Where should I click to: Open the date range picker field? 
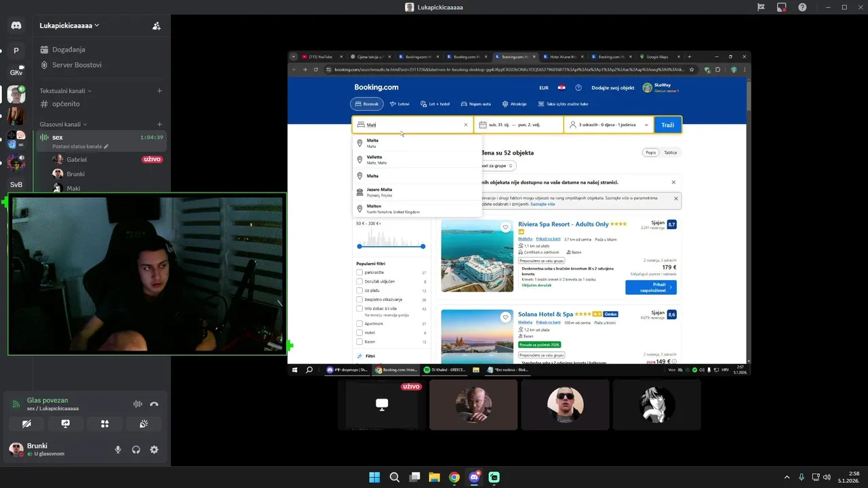click(519, 125)
